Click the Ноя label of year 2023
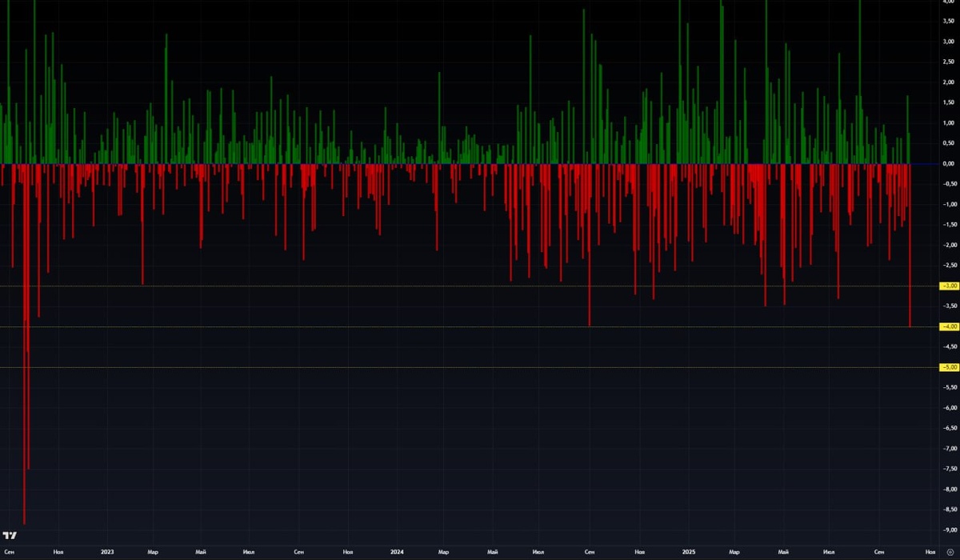Viewport: 960px width, 560px height. point(348,552)
